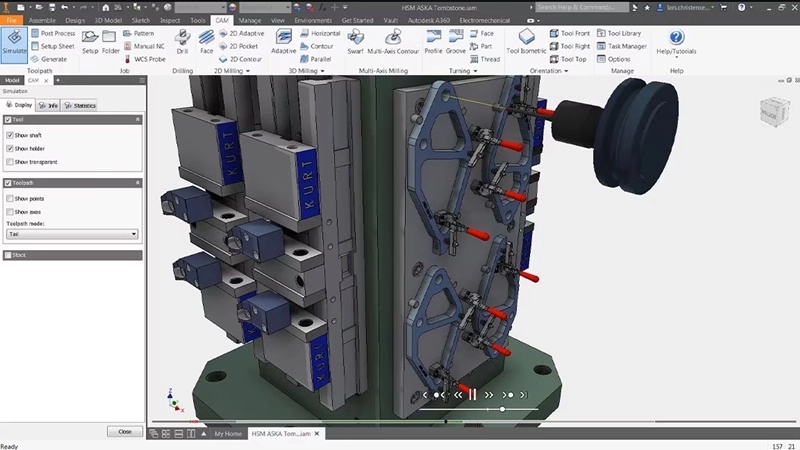The width and height of the screenshot is (800, 450).
Task: Enable Show points checkbox
Action: click(x=10, y=198)
